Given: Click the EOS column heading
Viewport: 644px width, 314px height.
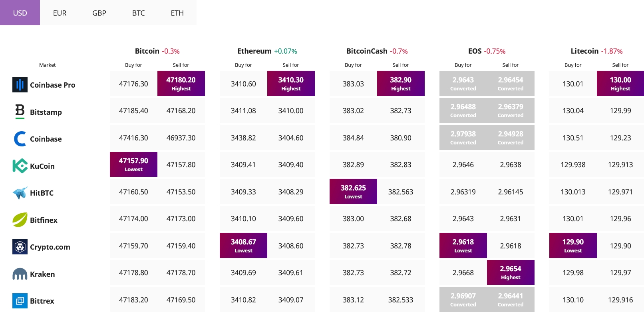Looking at the screenshot, I should tap(475, 51).
